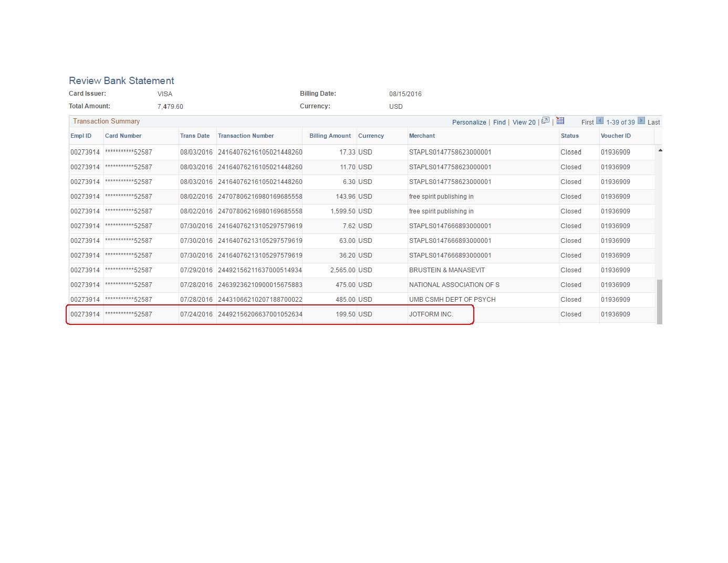
Task: Sort by Transaction Number column header
Action: point(246,136)
